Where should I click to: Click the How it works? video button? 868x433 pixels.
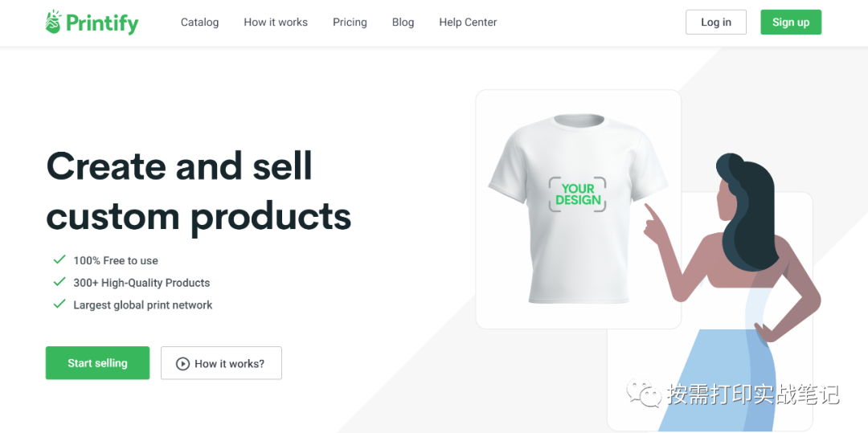[x=222, y=363]
